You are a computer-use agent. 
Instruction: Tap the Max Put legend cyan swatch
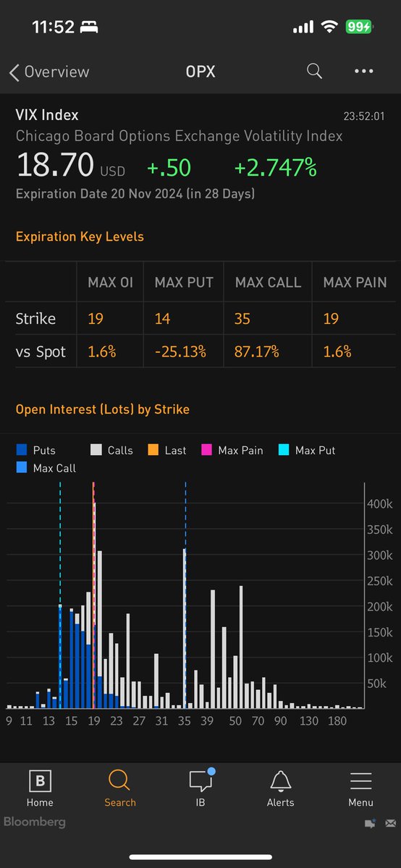[283, 450]
